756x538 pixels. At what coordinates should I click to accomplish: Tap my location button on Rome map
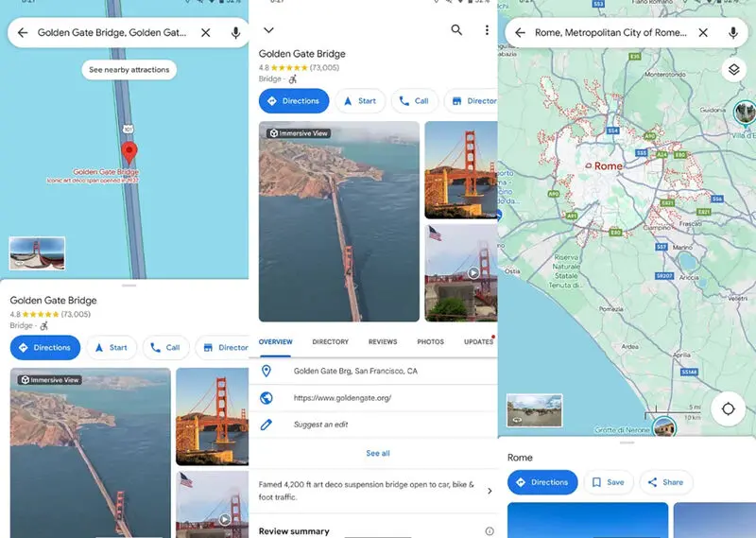728,409
